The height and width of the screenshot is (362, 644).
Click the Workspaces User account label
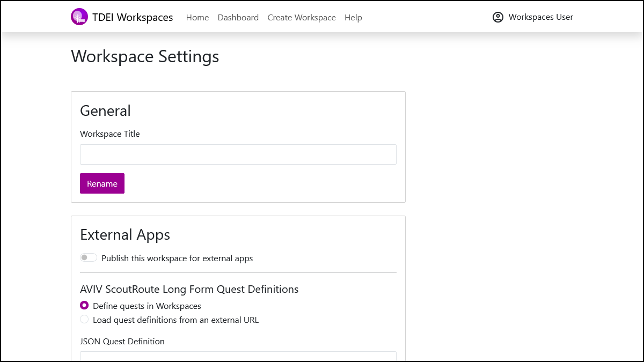[540, 17]
